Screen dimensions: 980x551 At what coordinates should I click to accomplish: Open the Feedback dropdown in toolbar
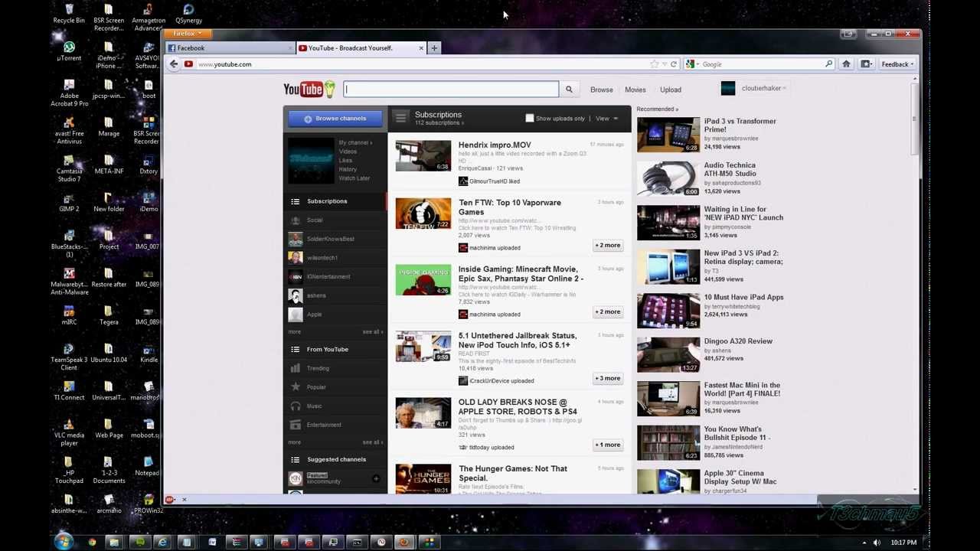(x=897, y=64)
